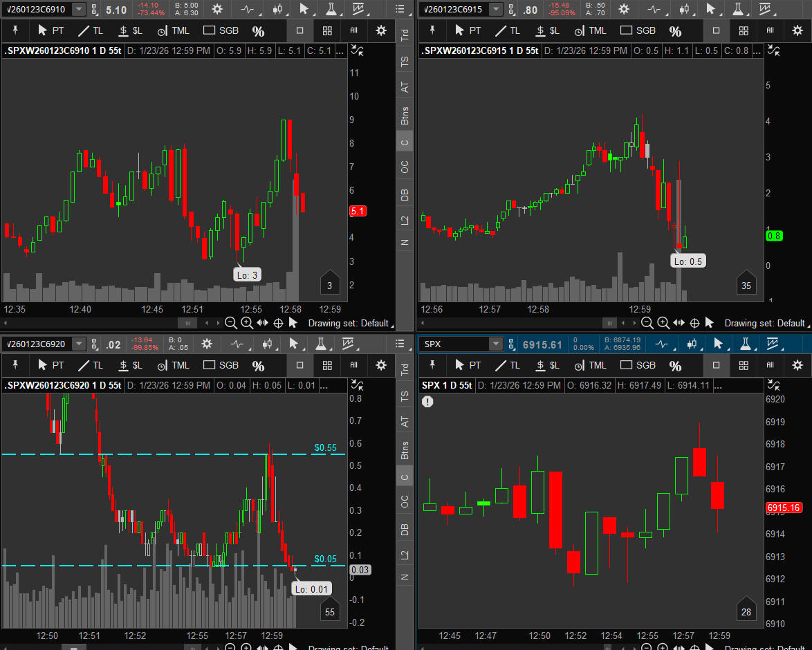Click the % Fibonacci tool in the 6920 chart
This screenshot has height=650, width=812.
(x=258, y=366)
